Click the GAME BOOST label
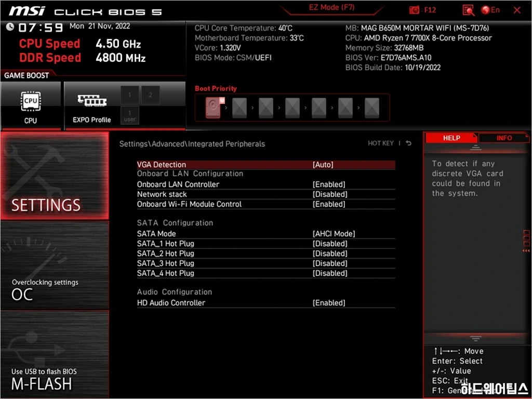 point(26,75)
